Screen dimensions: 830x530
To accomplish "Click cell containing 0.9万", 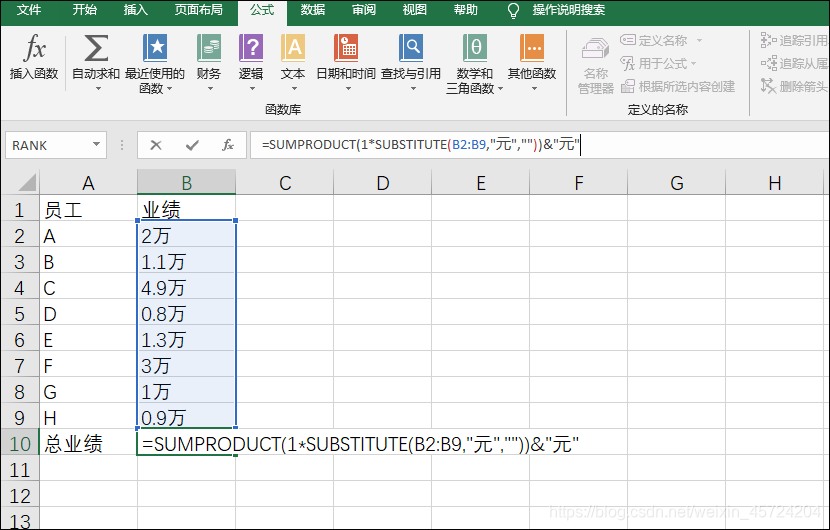I will click(x=186, y=417).
